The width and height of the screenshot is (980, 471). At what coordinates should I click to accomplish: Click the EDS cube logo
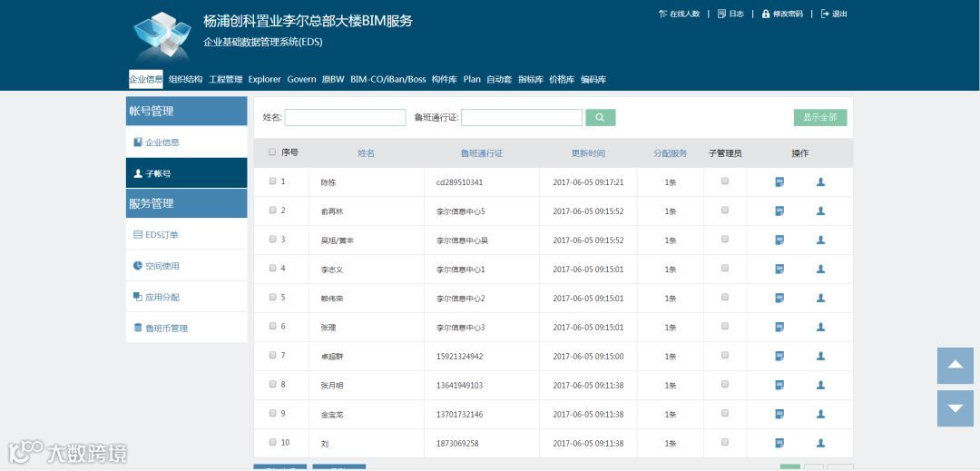162,35
